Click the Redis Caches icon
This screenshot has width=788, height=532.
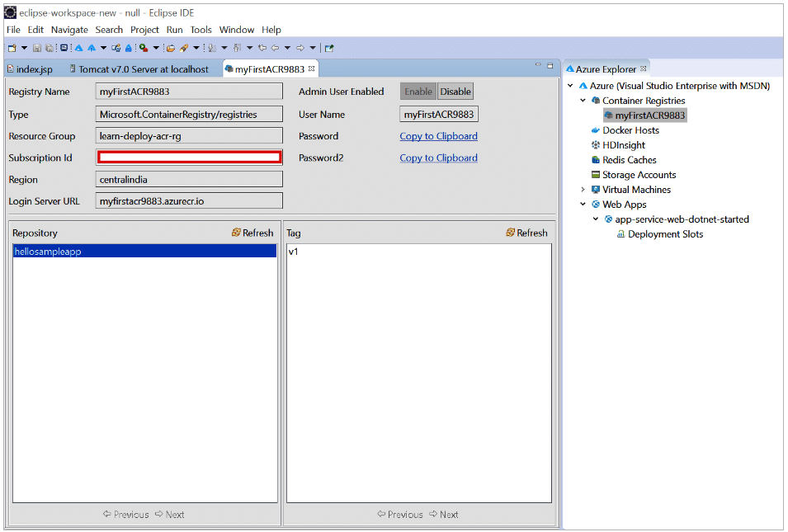[595, 160]
